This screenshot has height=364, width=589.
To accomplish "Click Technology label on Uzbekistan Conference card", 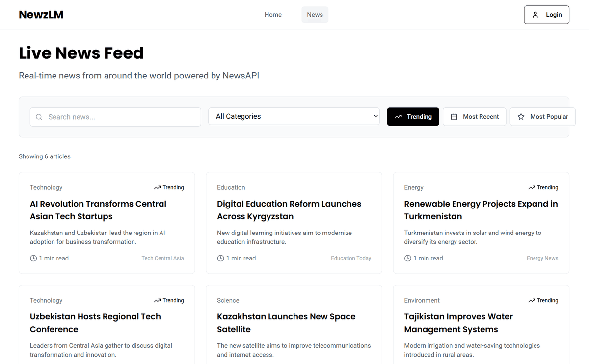I will point(46,300).
